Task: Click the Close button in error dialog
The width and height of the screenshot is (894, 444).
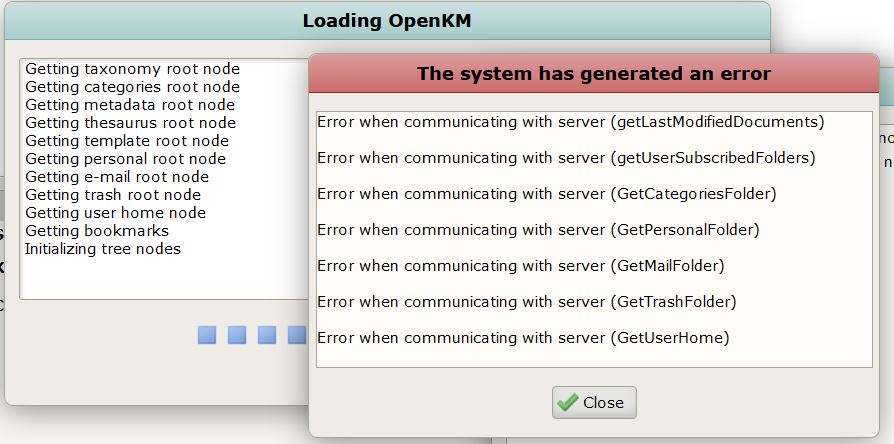Action: pos(594,403)
